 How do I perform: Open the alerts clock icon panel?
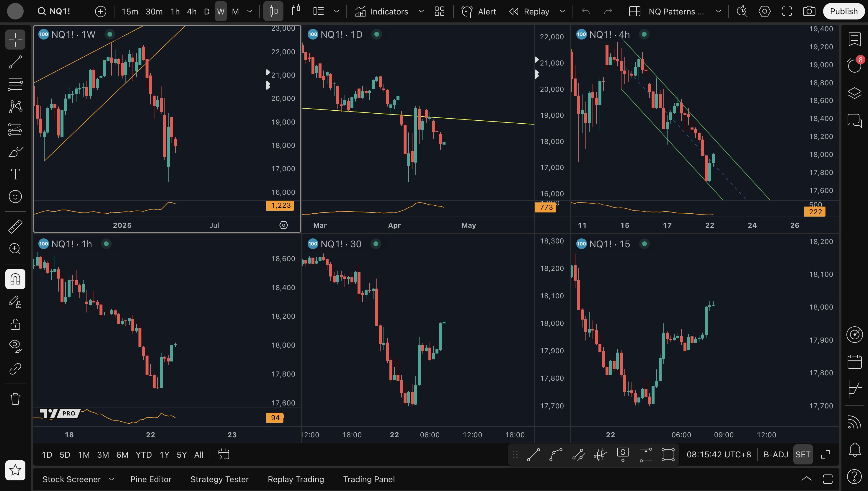pyautogui.click(x=854, y=65)
